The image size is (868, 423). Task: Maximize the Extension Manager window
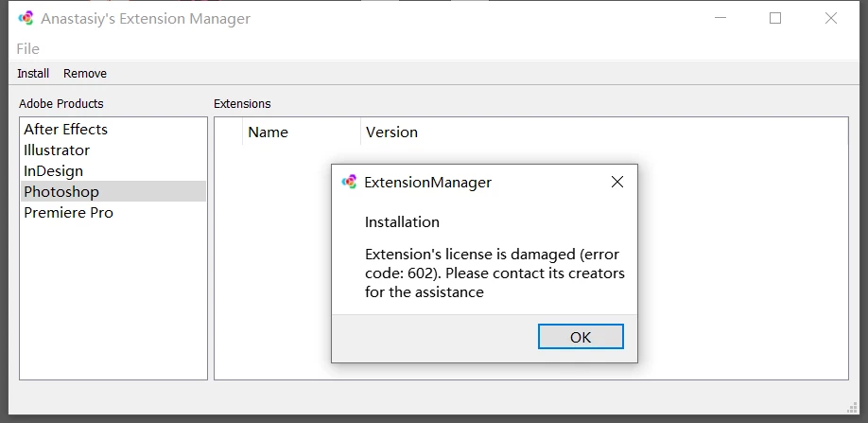[775, 18]
